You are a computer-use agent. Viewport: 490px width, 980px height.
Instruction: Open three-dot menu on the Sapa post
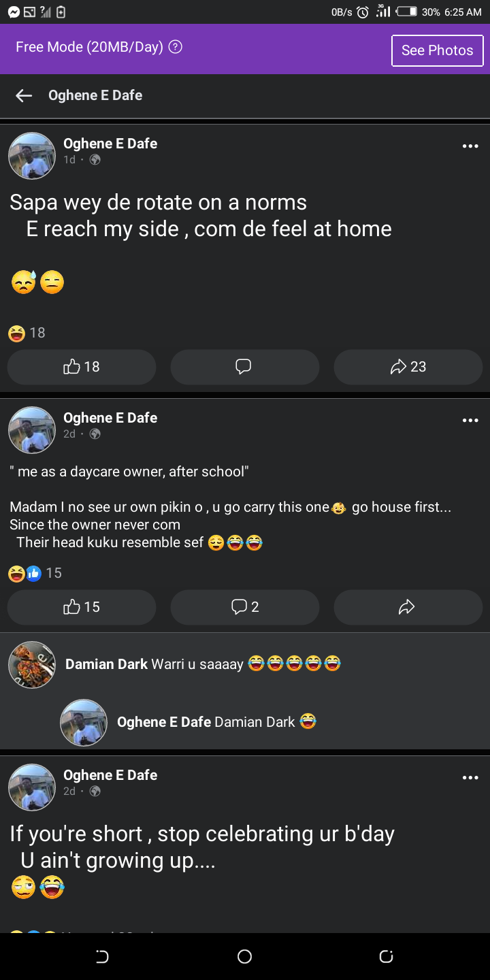[x=470, y=146]
